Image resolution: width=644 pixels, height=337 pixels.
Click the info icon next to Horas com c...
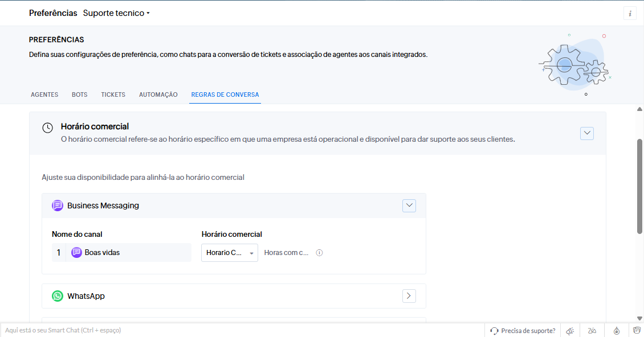(x=319, y=253)
